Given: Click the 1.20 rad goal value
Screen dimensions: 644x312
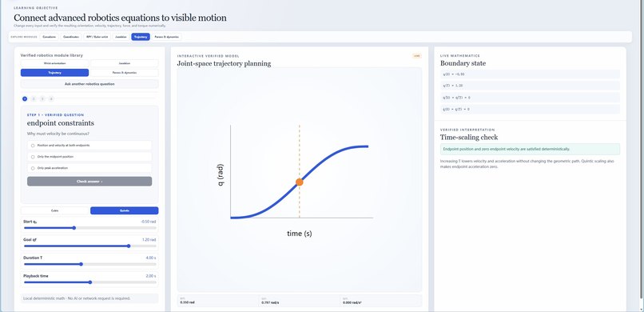Looking at the screenshot, I should 149,240.
